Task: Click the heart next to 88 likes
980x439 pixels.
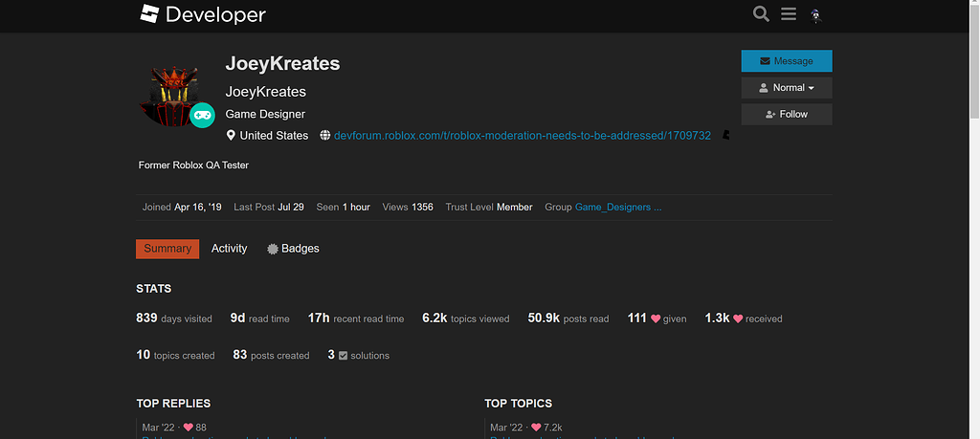Action: 189,428
